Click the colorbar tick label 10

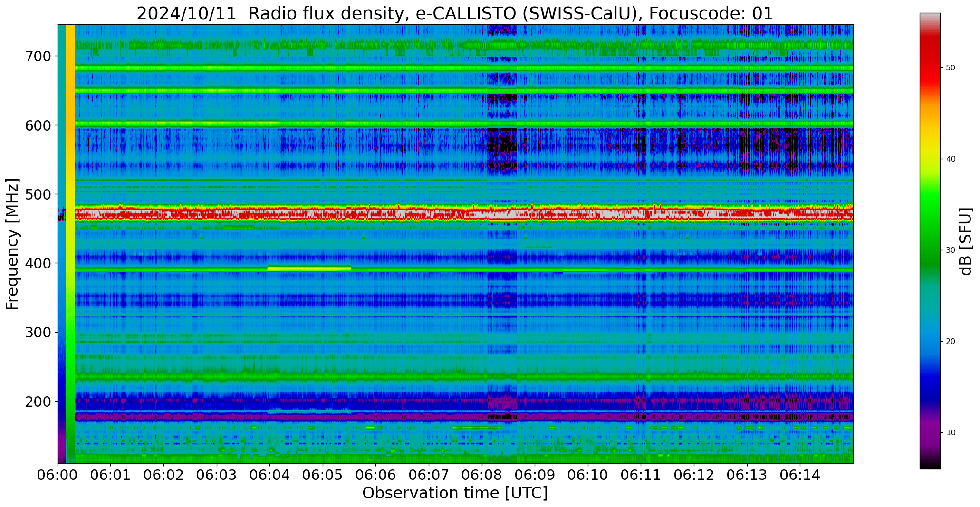951,433
